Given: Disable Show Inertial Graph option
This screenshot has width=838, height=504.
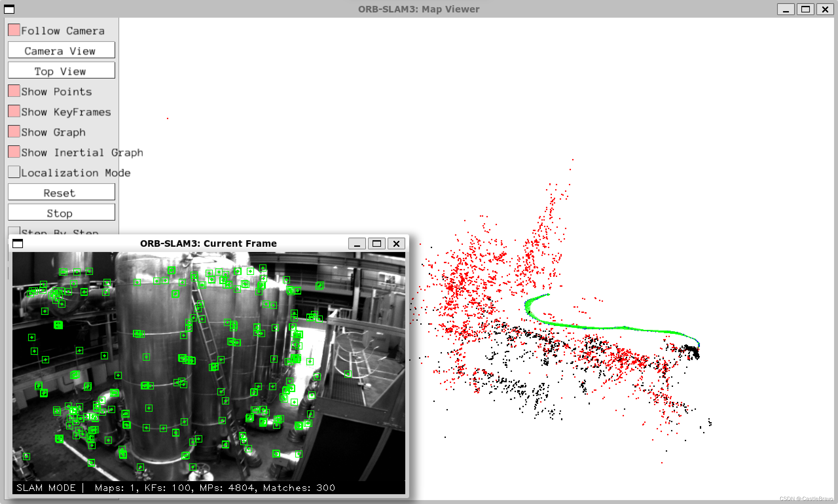Looking at the screenshot, I should coord(14,152).
